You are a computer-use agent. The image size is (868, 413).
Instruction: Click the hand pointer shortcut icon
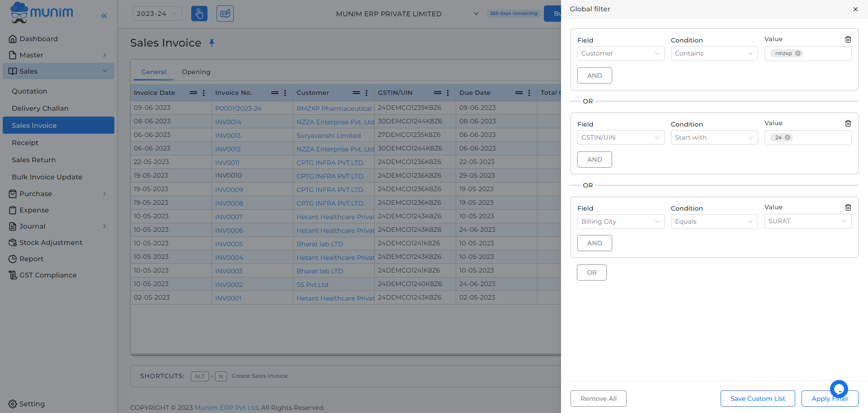199,14
